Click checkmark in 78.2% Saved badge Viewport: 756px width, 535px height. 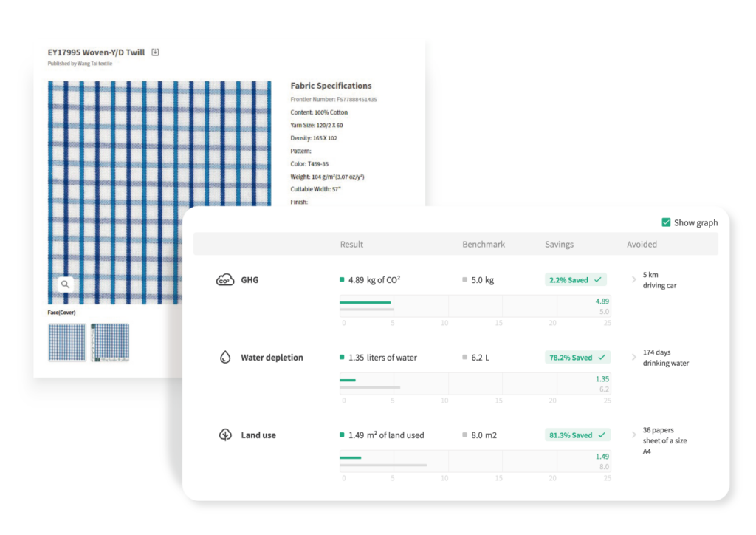602,358
